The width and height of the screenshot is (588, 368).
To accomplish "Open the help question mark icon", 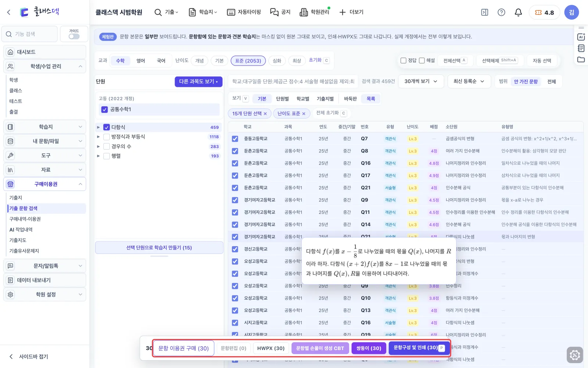I will click(501, 12).
